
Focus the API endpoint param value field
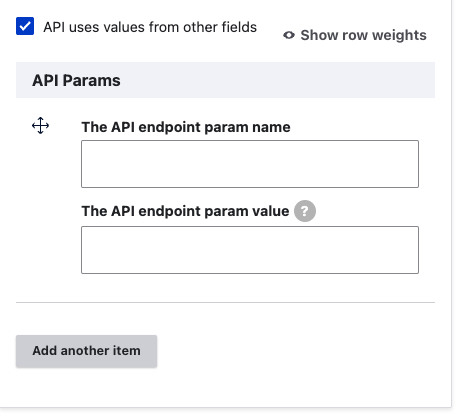[250, 250]
